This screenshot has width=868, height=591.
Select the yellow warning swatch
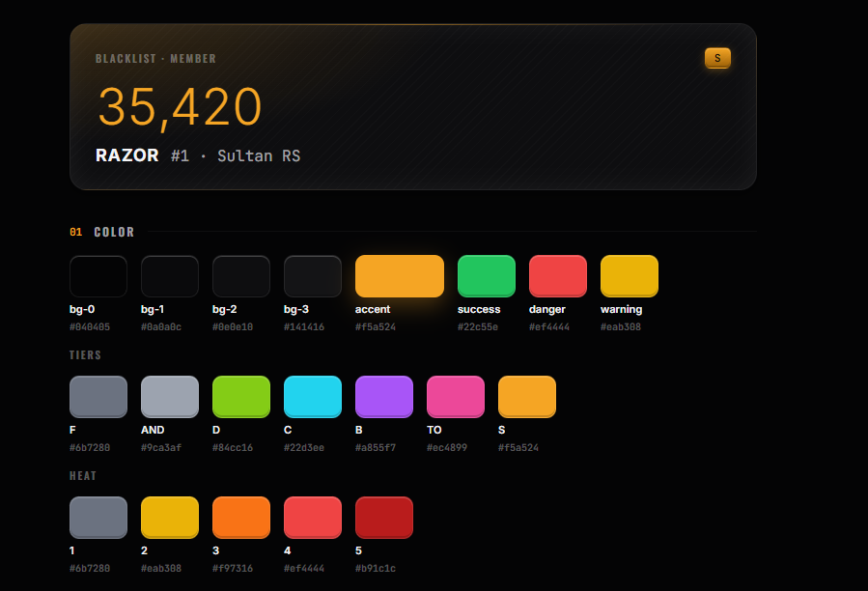click(x=630, y=276)
